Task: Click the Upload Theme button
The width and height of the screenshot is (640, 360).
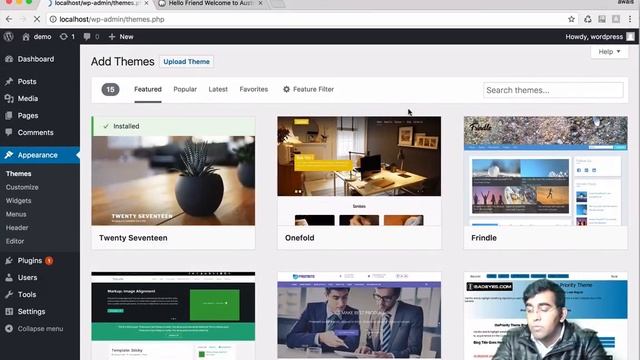Action: pyautogui.click(x=187, y=62)
